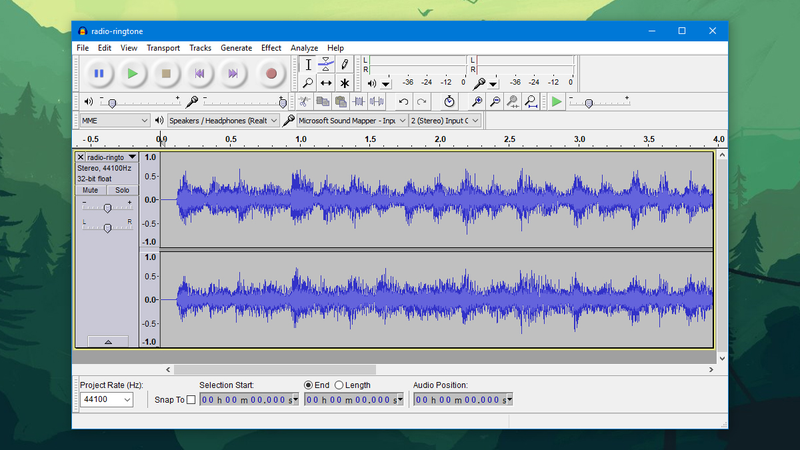Screen dimensions: 800x450
Task: Click the vertical scrollbar down arrow
Action: (722, 359)
